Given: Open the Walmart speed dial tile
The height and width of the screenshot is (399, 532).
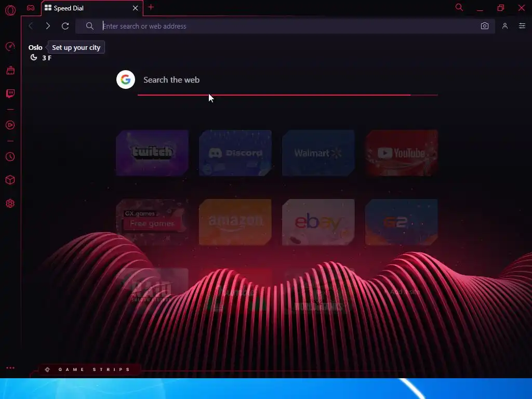Looking at the screenshot, I should [318, 153].
